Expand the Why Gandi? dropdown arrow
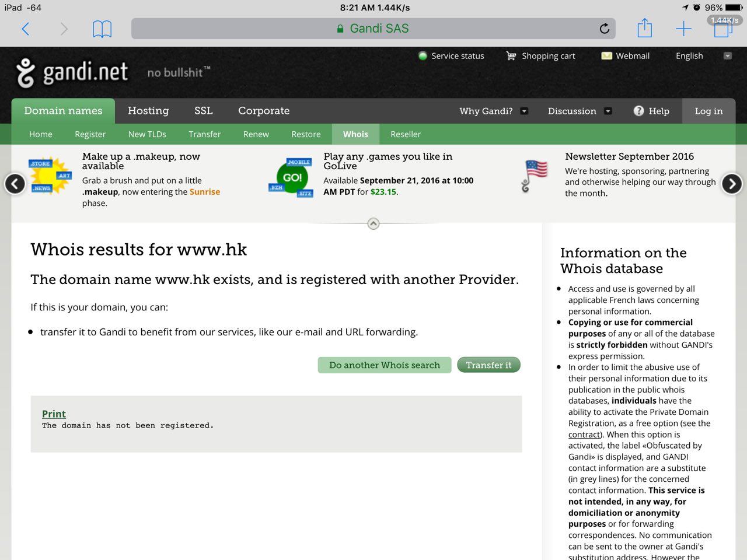 point(524,111)
